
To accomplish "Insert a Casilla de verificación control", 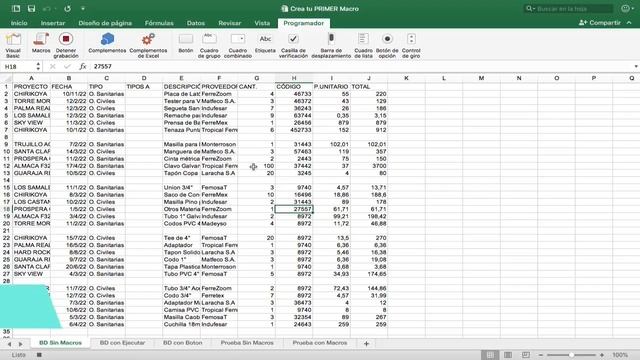I will [x=293, y=45].
